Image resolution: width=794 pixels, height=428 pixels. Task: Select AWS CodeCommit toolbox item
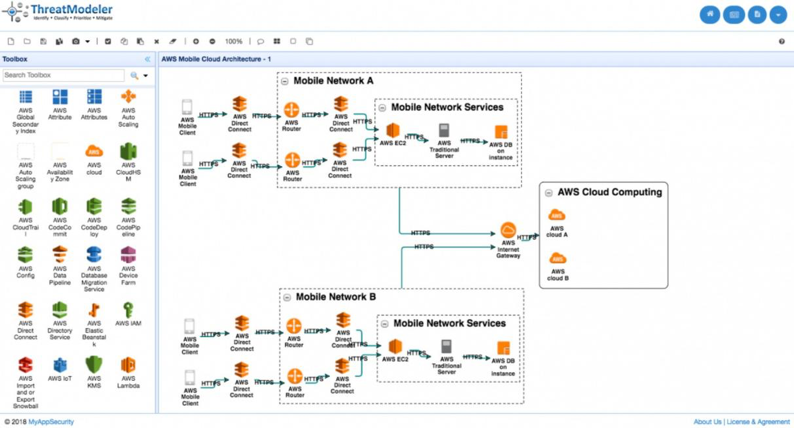pos(60,218)
